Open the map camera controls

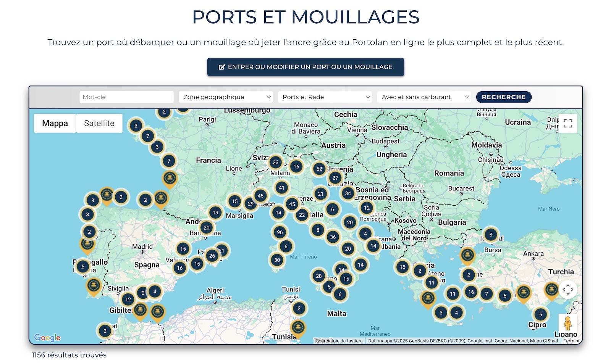tap(568, 290)
